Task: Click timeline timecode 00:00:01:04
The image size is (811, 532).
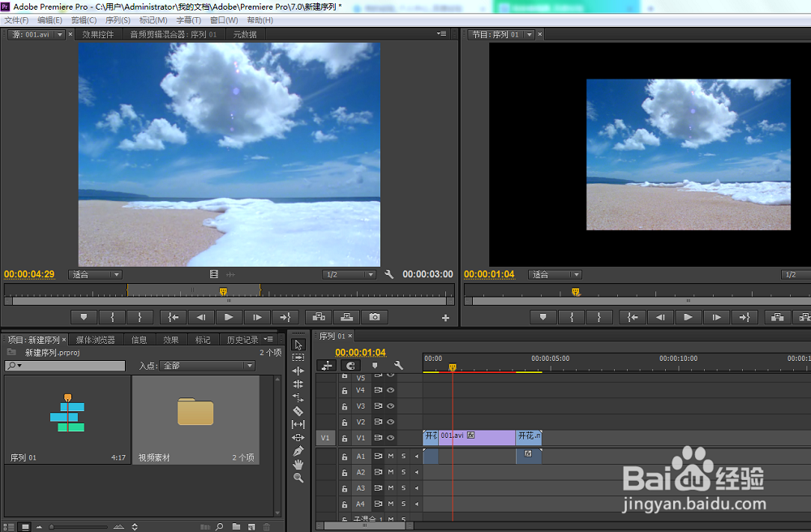Action: pyautogui.click(x=361, y=352)
